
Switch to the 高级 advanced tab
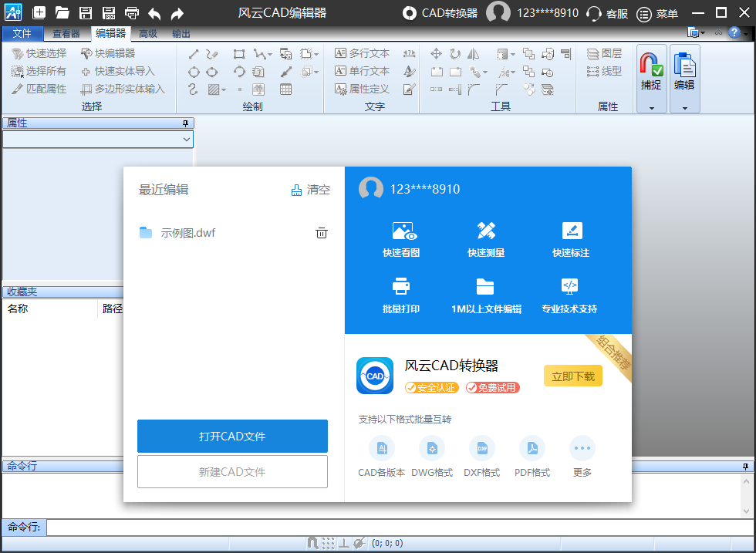[148, 34]
